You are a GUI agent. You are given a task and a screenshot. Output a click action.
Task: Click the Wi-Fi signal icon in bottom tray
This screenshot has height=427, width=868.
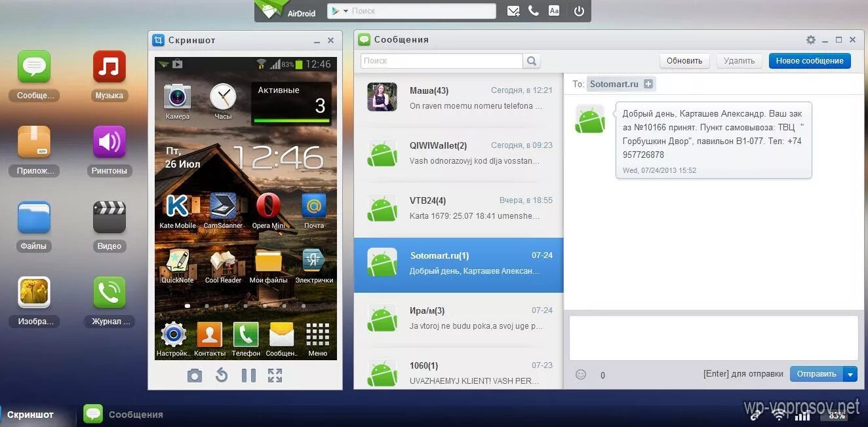(x=779, y=414)
